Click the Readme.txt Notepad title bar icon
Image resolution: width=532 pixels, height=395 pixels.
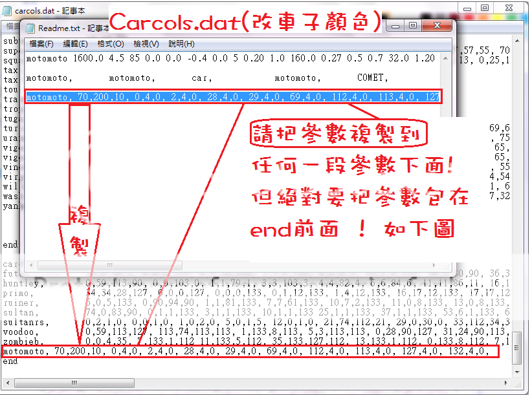coord(30,28)
